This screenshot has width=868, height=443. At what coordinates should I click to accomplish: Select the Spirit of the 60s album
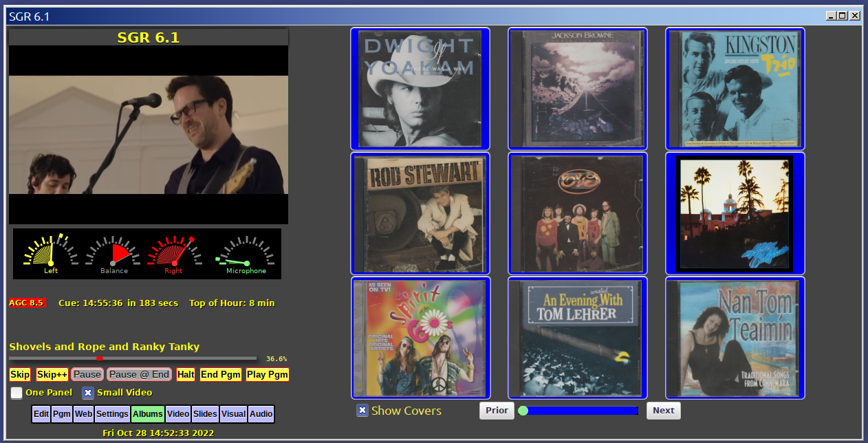(x=420, y=338)
